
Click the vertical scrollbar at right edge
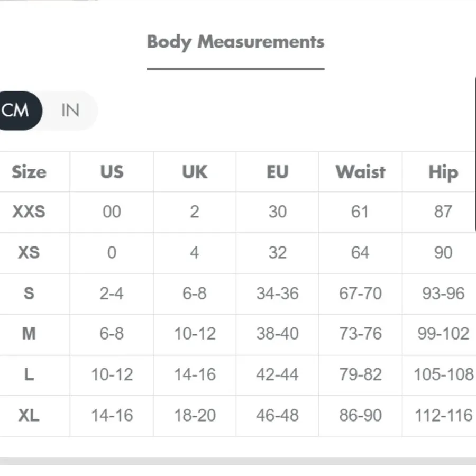475,155
